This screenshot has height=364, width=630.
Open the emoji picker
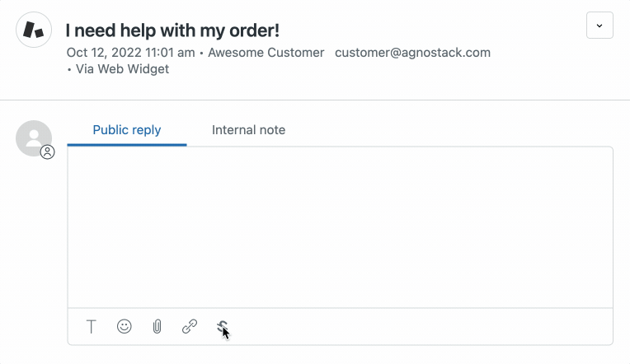tap(125, 326)
